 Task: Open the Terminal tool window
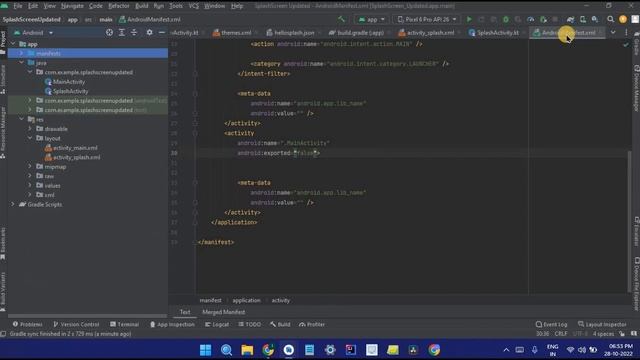click(124, 324)
